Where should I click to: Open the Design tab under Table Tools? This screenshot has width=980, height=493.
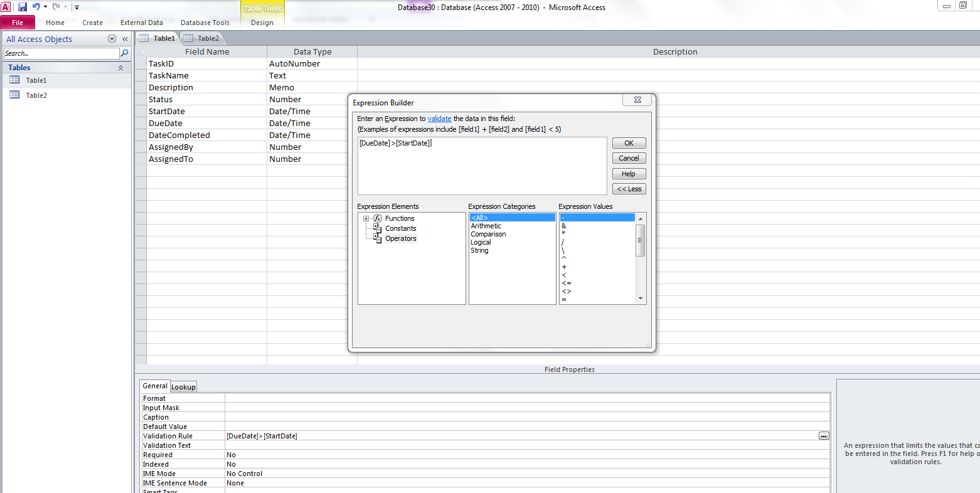[262, 23]
